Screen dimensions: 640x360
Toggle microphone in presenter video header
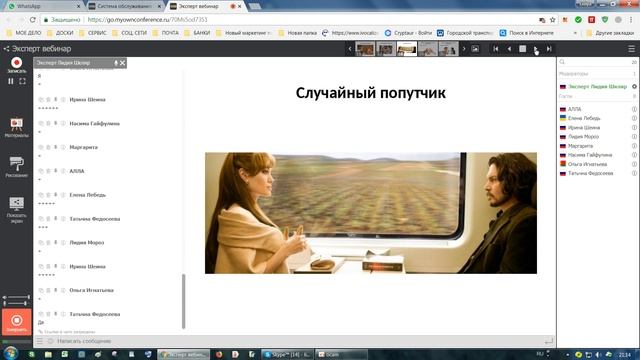(x=116, y=63)
